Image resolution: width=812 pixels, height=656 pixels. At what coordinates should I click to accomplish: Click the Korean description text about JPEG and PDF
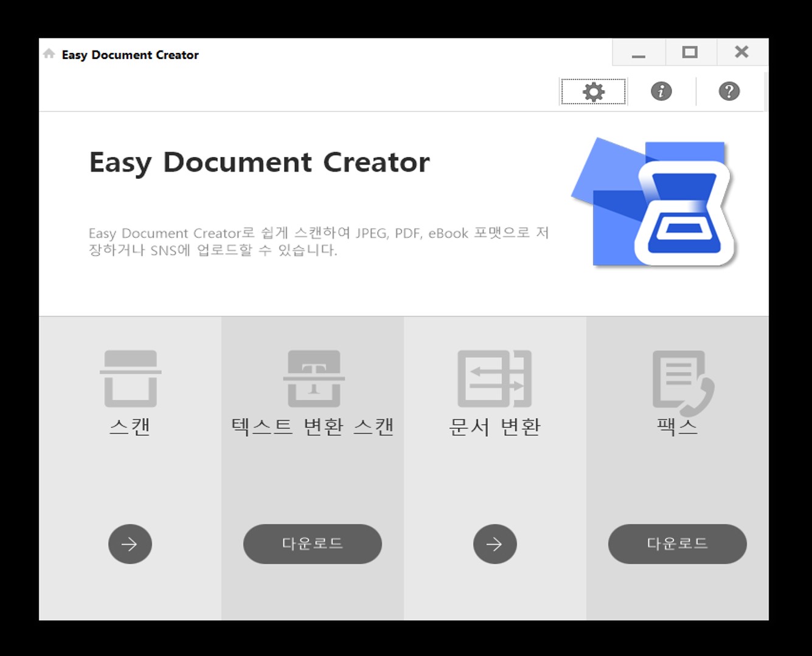tap(318, 241)
